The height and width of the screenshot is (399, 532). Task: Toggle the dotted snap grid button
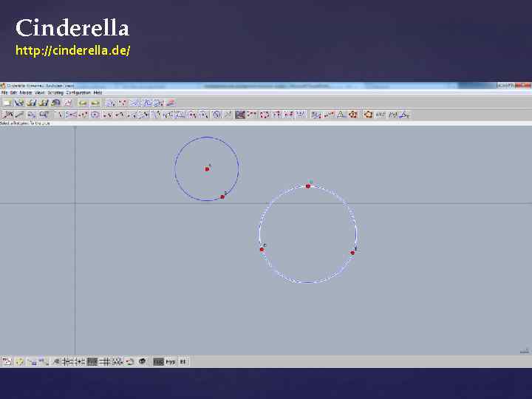[x=117, y=361]
